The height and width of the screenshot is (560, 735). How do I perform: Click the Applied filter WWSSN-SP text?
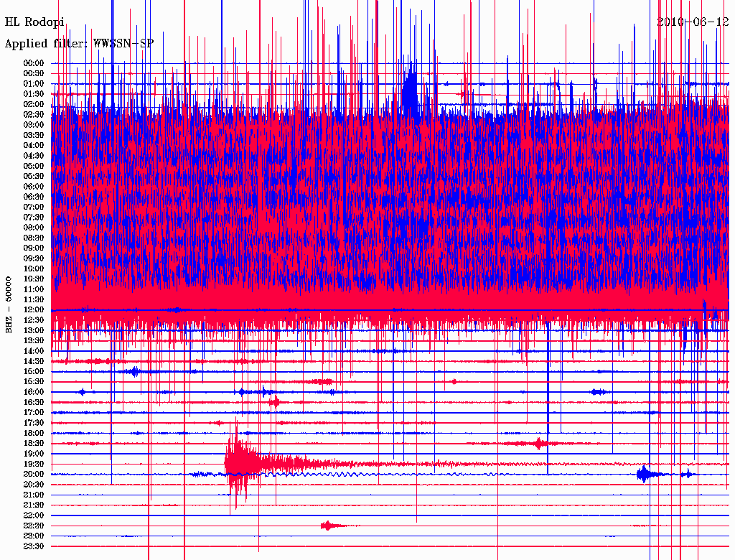coord(79,44)
